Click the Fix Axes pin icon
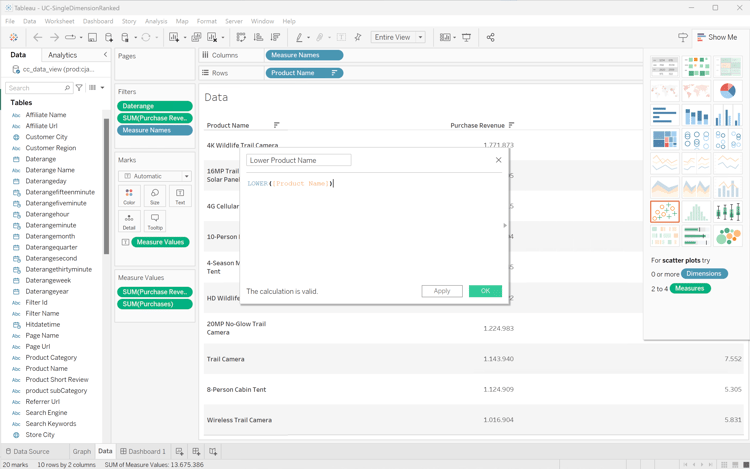The height and width of the screenshot is (469, 750). coord(358,37)
